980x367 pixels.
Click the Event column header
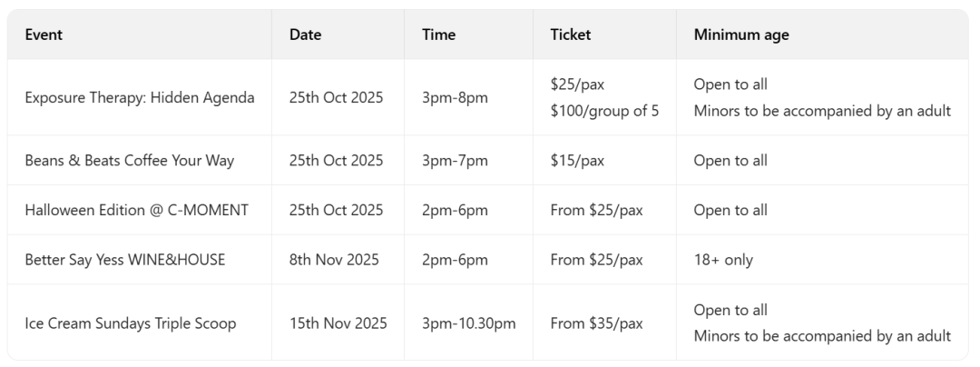click(44, 35)
